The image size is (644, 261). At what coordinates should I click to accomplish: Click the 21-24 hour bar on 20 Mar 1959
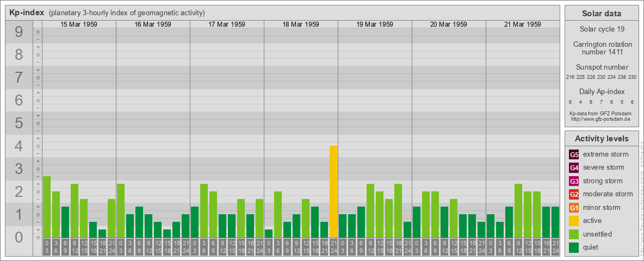pyautogui.click(x=481, y=230)
